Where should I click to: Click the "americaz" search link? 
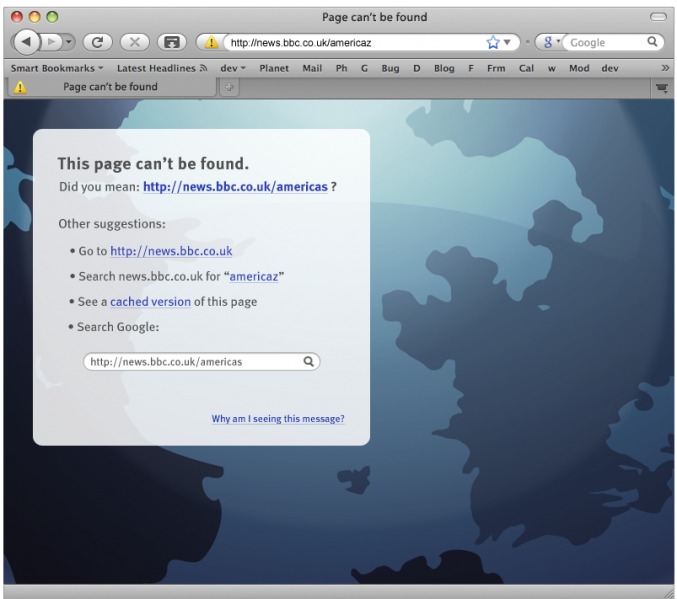(254, 276)
